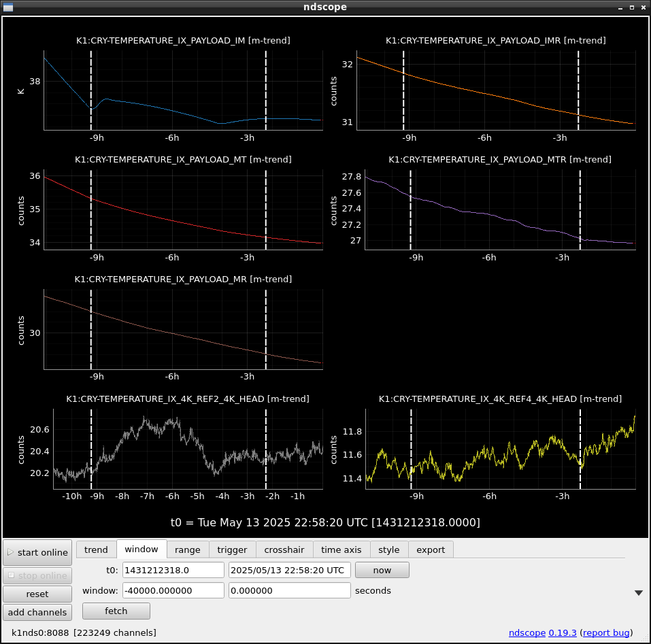
Task: Click the 4K_REF4_4K_HEAD plot title
Action: click(x=500, y=399)
